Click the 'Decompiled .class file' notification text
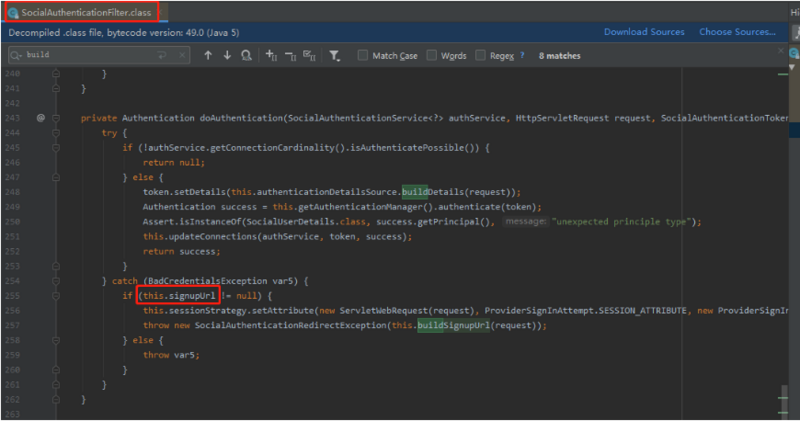This screenshot has height=421, width=800. tap(123, 32)
